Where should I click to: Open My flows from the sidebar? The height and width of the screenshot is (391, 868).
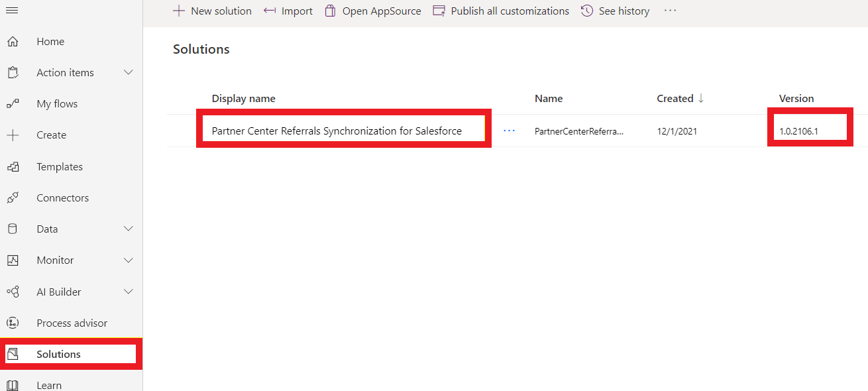pyautogui.click(x=56, y=103)
